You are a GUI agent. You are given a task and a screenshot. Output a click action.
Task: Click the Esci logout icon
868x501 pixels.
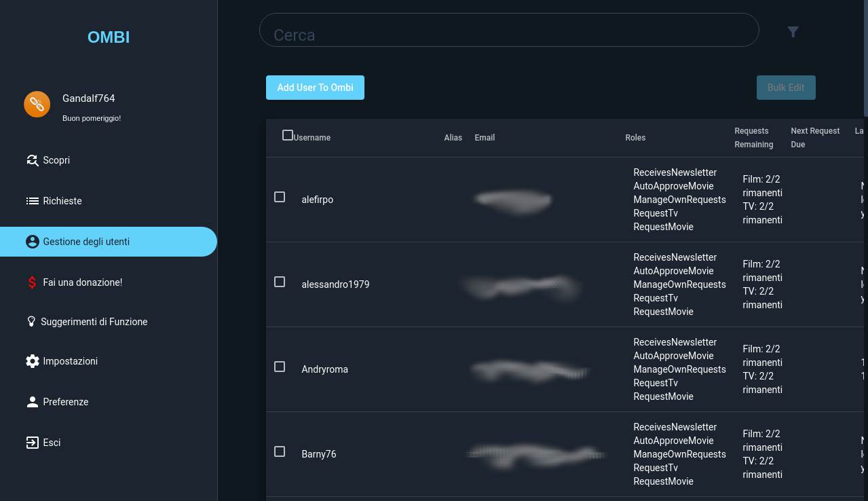[x=33, y=443]
